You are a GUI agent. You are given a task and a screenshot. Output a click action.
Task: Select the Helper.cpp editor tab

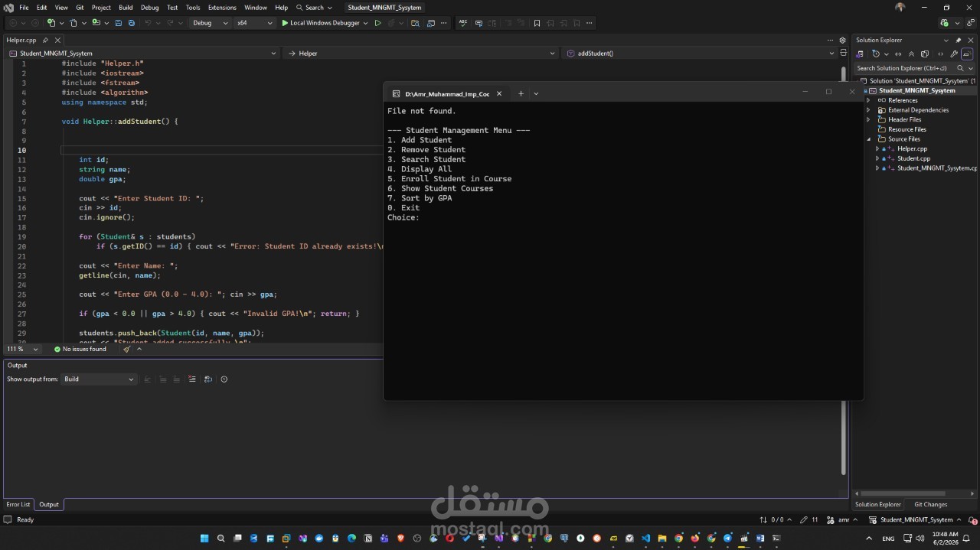pos(21,40)
